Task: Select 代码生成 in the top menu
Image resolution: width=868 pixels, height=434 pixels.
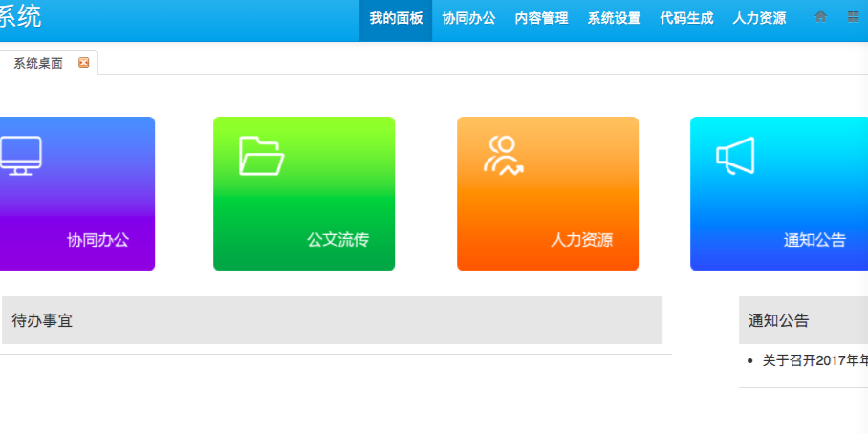Action: coord(686,18)
